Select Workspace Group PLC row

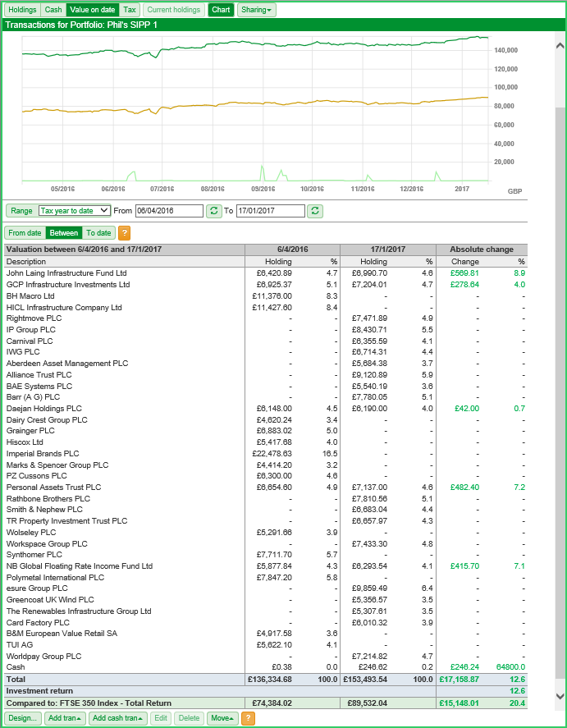(x=266, y=543)
